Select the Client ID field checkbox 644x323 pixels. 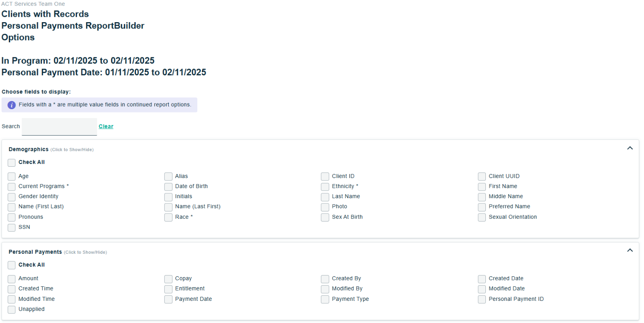(325, 176)
